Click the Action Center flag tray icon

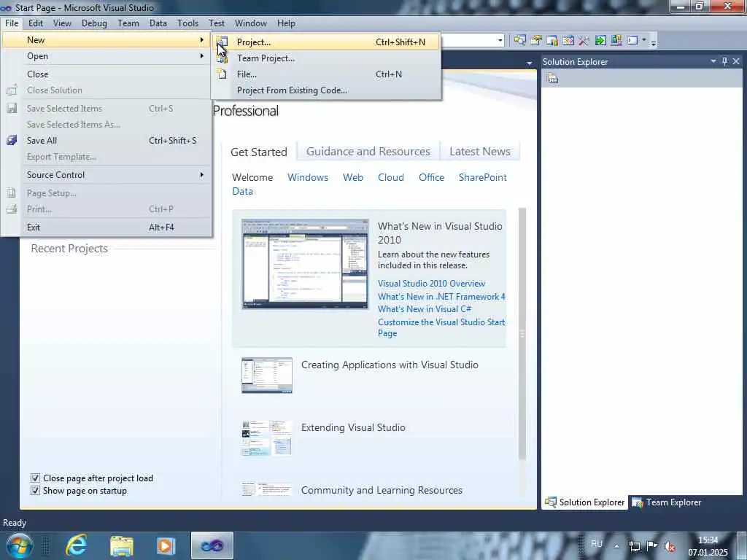(x=651, y=545)
